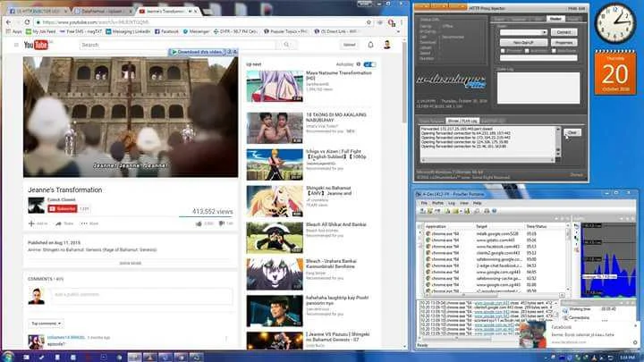Image resolution: width=644 pixels, height=362 pixels.
Task: Click the YouTube search input field
Action: pyautogui.click(x=178, y=45)
